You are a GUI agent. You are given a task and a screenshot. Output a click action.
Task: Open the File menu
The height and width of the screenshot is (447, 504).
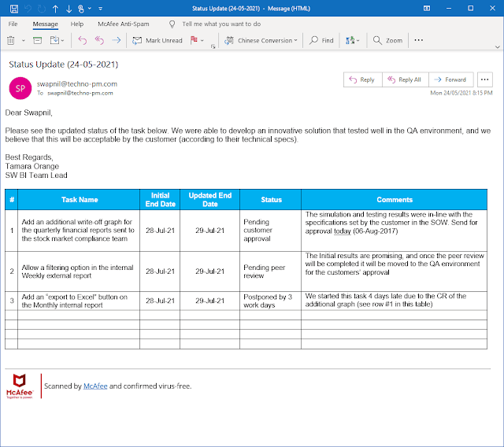point(13,24)
